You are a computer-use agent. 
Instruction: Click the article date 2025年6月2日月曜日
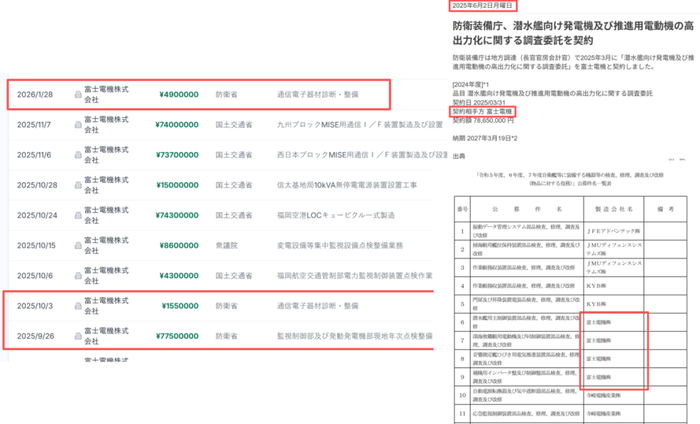coord(482,6)
